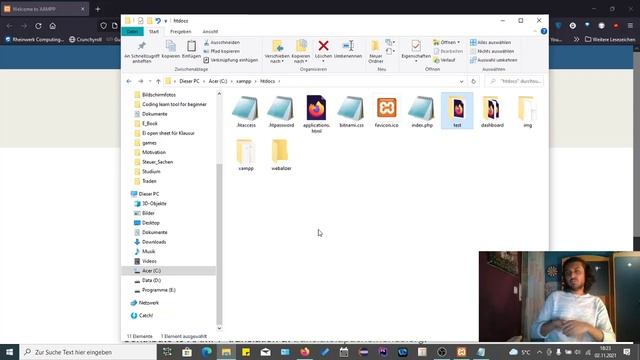This screenshot has height=360, width=640.
Task: Select the favicon.ico file
Action: 387,111
